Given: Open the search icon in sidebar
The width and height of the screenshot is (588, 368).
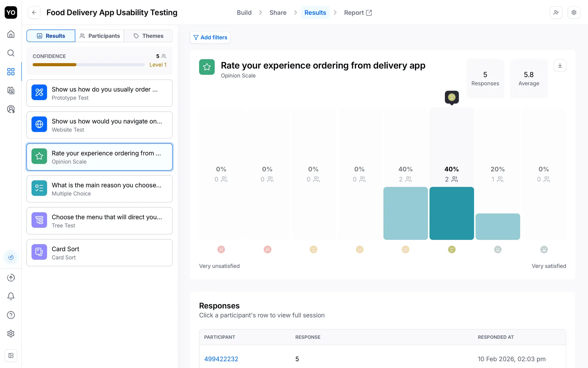Looking at the screenshot, I should tap(11, 53).
